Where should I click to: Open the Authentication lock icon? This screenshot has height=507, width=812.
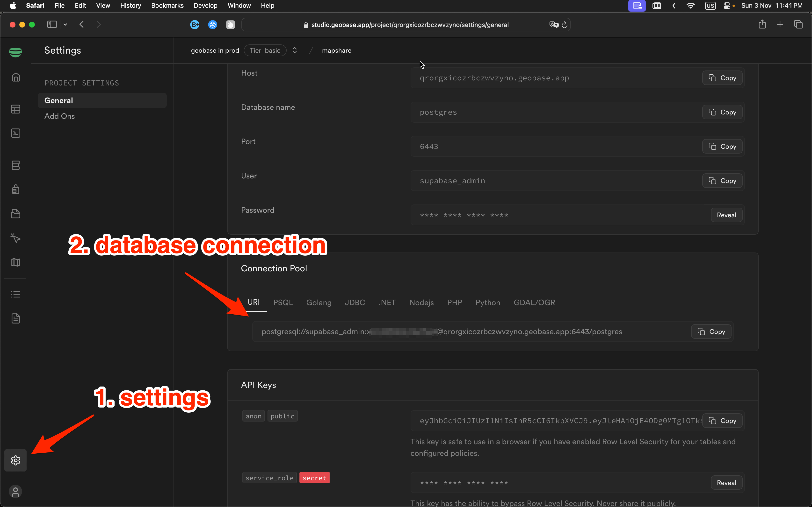16,190
